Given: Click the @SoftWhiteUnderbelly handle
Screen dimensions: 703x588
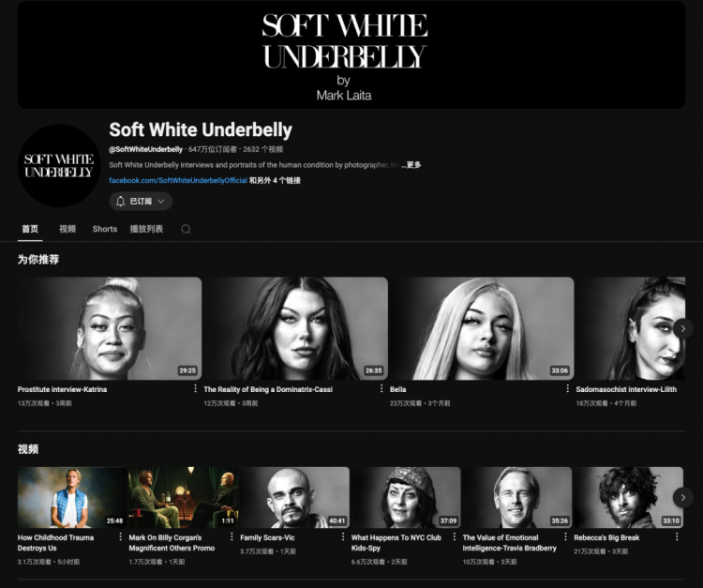Looking at the screenshot, I should coord(145,149).
